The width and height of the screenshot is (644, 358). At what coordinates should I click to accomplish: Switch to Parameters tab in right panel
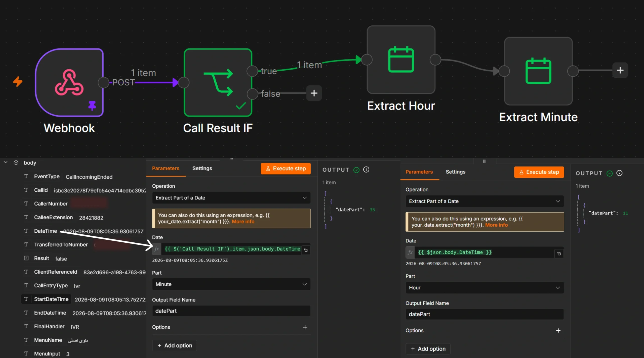[419, 172]
